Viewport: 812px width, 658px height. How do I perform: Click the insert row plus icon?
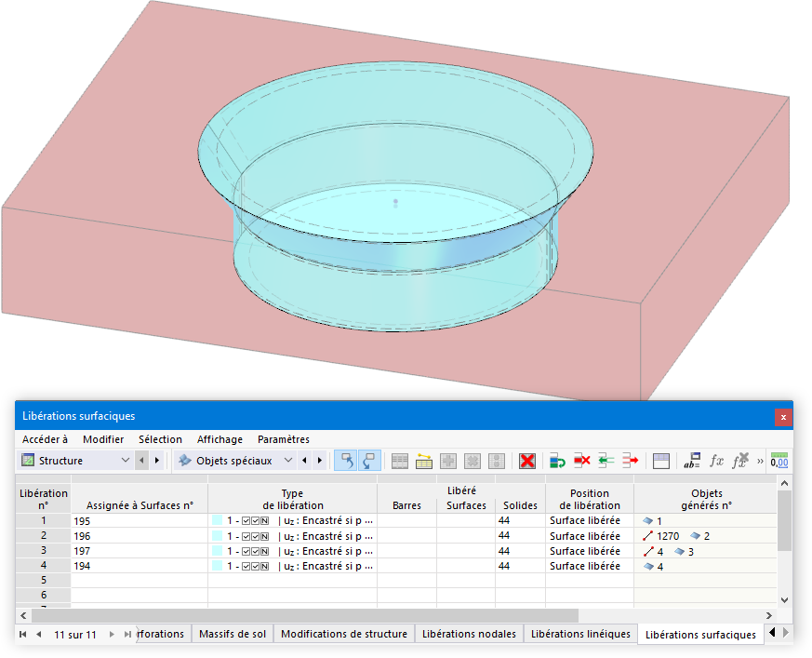(448, 461)
